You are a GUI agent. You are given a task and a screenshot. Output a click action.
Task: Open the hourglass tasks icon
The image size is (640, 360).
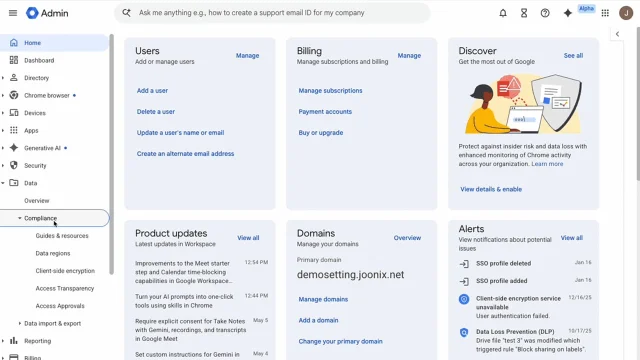coord(524,13)
